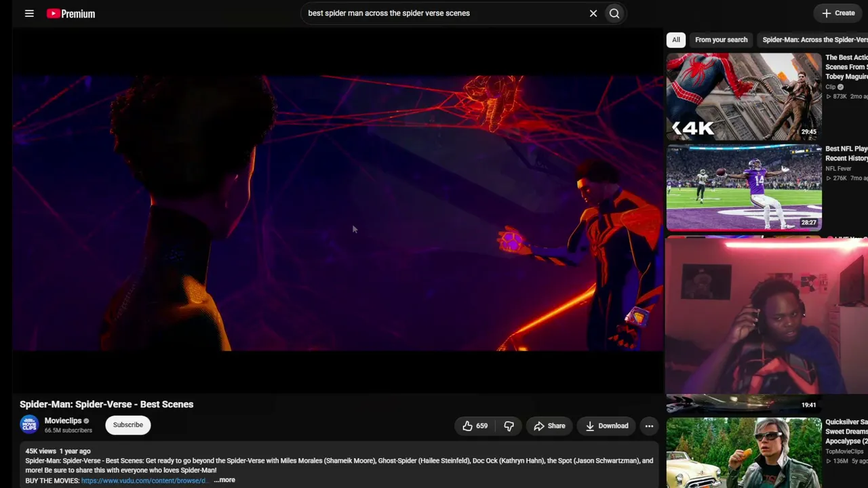Open the hamburger guide menu
The width and height of the screenshot is (868, 488).
coord(29,14)
